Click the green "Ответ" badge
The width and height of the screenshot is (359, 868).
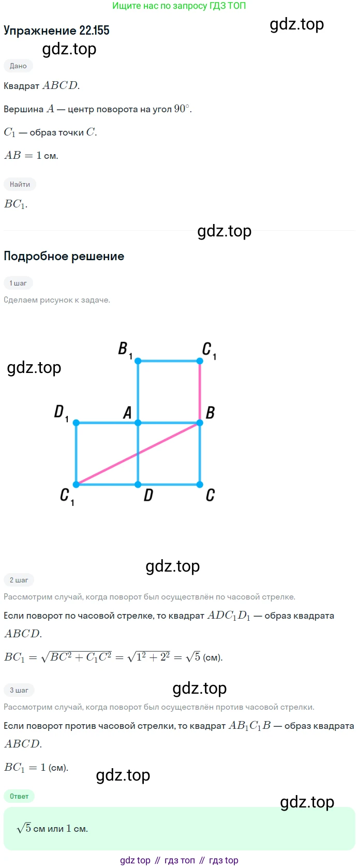pyautogui.click(x=19, y=796)
